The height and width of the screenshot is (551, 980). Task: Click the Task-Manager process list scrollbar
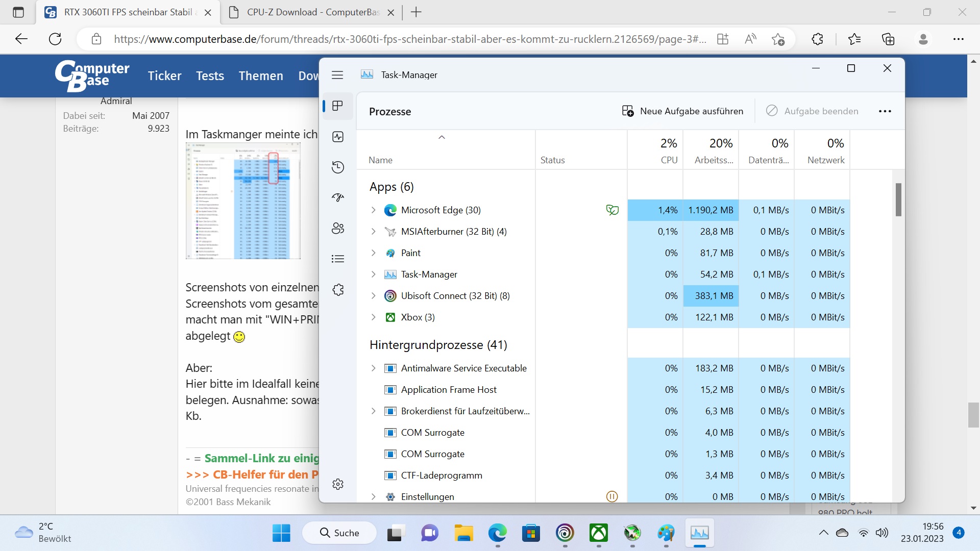coord(898,199)
